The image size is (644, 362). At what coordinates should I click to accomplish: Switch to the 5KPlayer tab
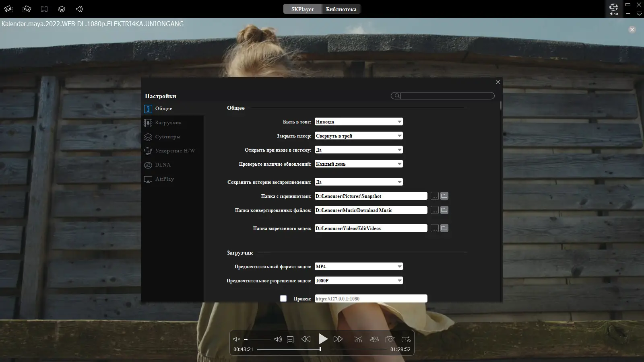click(303, 9)
